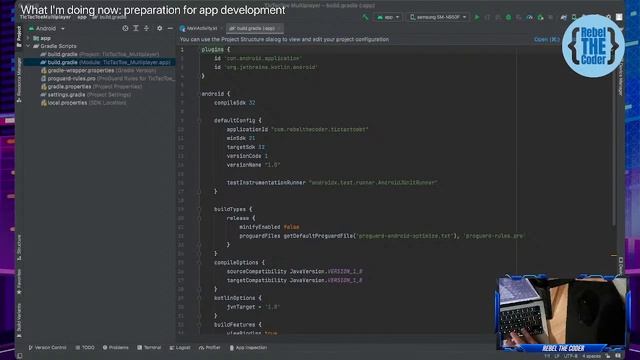Click the compileSdk 32 line
The height and width of the screenshot is (360, 640).
235,103
